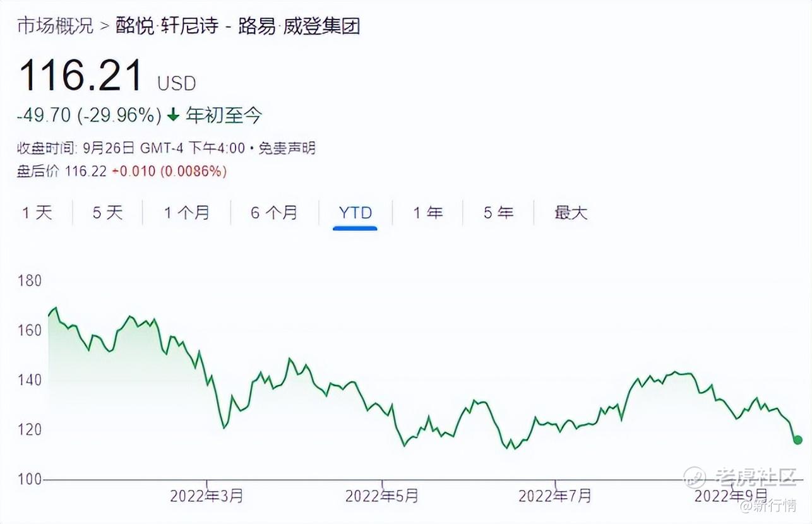Click the green endpoint dot on chart
This screenshot has width=812, height=524.
coord(797,440)
